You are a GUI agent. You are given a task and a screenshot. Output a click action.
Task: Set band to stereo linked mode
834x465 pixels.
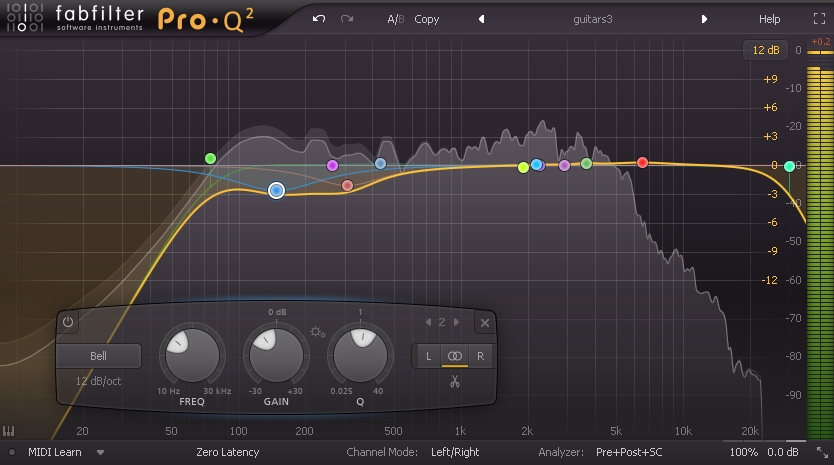(455, 356)
